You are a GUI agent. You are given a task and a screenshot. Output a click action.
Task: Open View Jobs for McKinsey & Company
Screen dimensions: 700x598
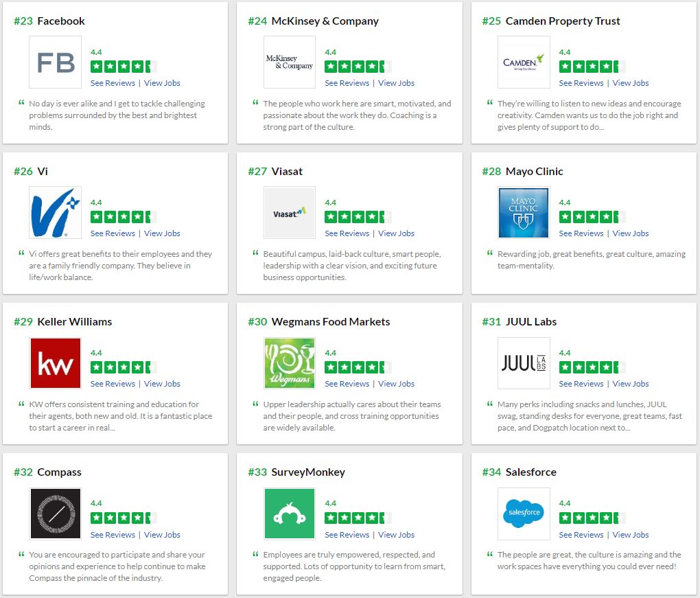point(397,83)
